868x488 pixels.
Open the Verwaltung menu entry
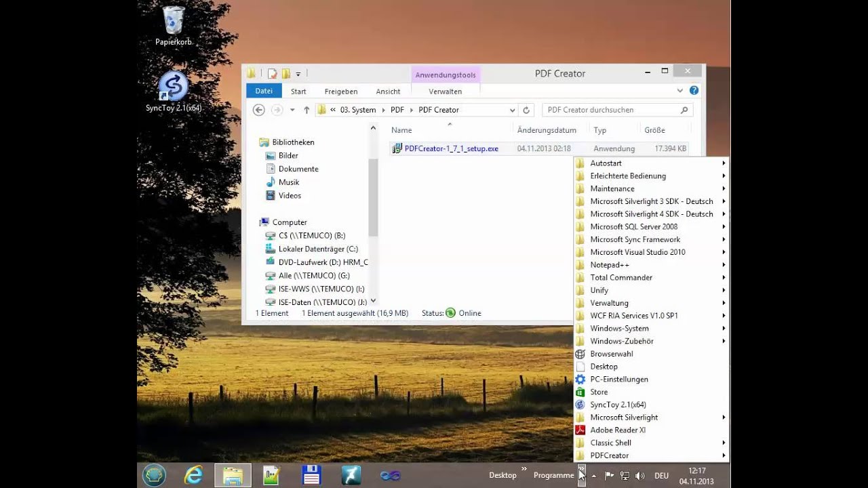(x=651, y=303)
